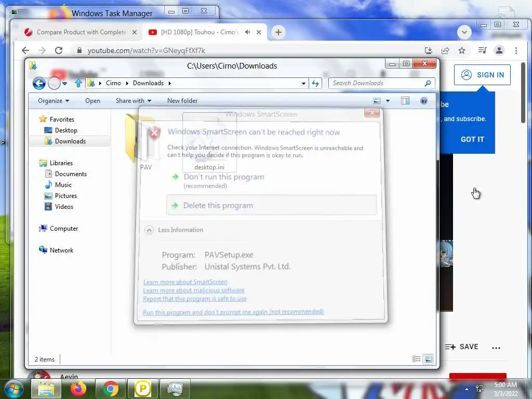Image resolution: width=532 pixels, height=399 pixels.
Task: Open Explorer help icon
Action: click(x=424, y=101)
